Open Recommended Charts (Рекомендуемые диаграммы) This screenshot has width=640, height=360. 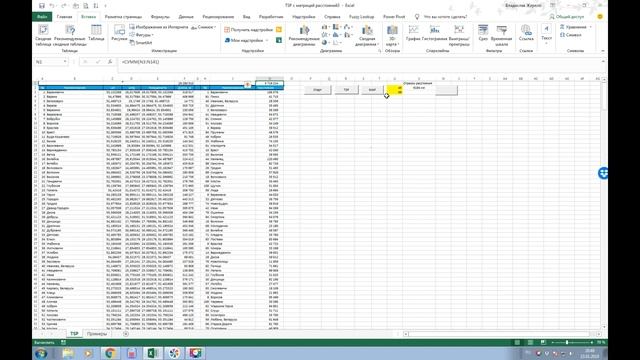tap(304, 35)
